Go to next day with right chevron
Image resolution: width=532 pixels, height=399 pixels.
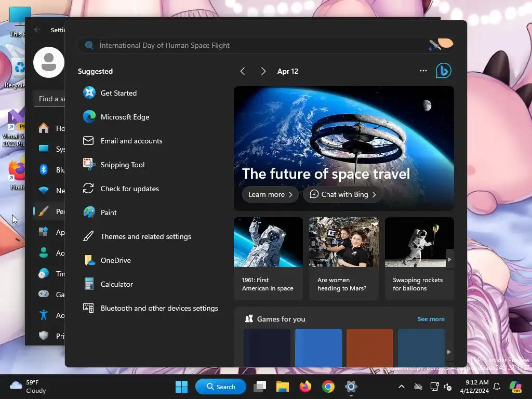263,71
